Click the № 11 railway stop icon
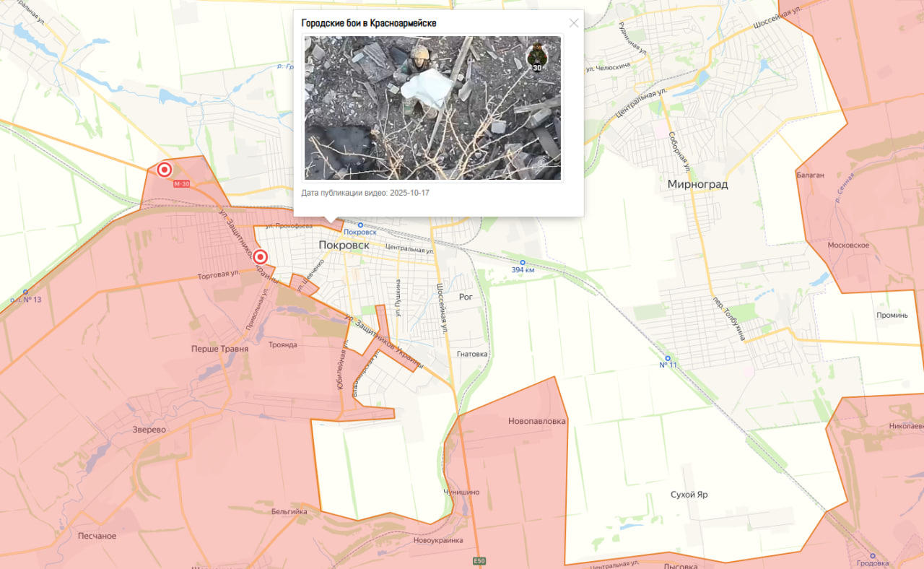 click(x=668, y=358)
